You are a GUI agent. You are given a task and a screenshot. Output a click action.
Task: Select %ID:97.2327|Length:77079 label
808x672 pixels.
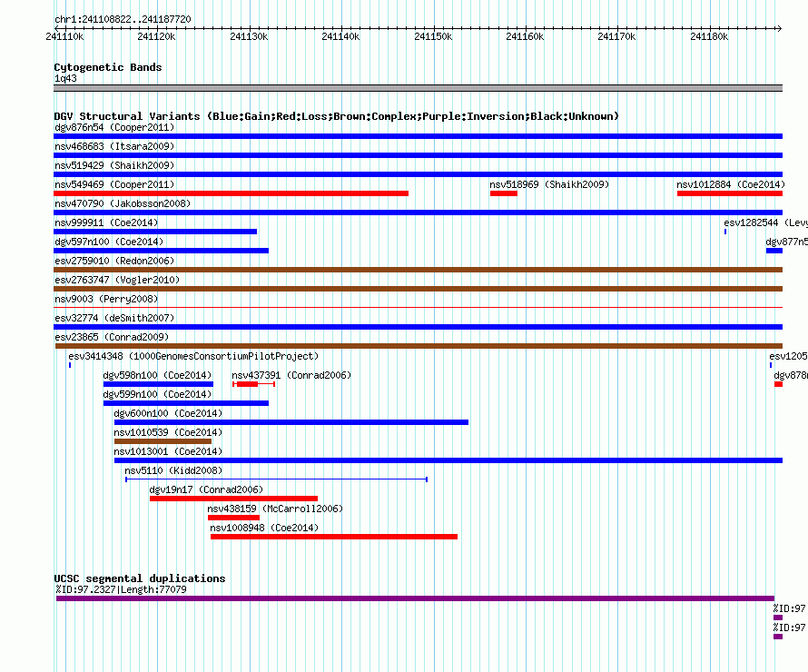(x=121, y=589)
